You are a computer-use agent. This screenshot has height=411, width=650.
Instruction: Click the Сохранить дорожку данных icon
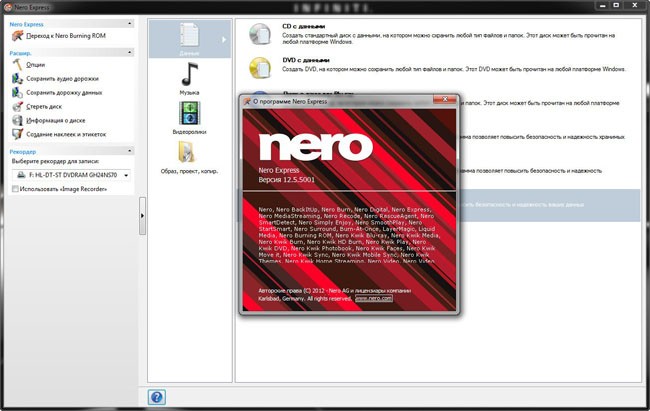(x=17, y=92)
